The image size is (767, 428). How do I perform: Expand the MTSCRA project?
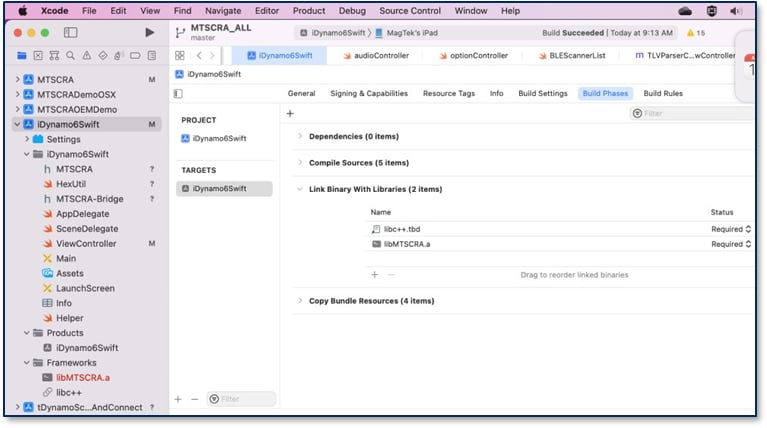(18, 79)
